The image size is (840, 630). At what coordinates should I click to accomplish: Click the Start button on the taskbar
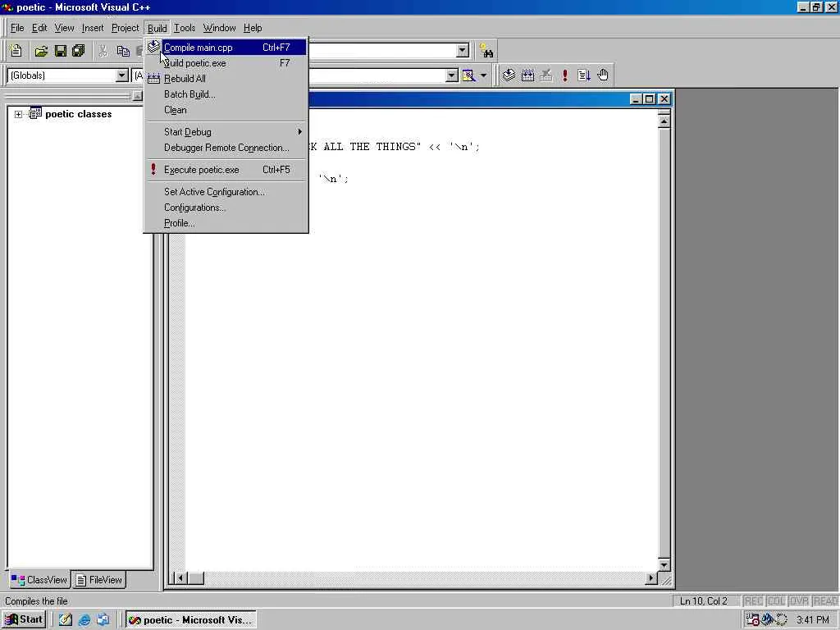pos(24,620)
